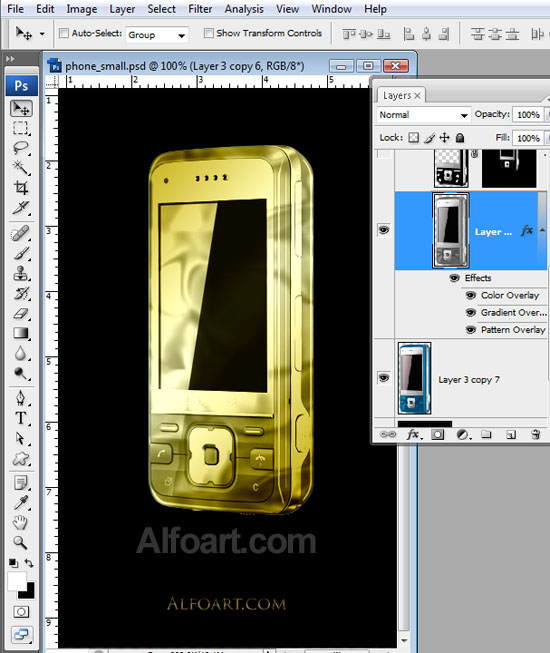Delete the selected layer

[x=536, y=435]
